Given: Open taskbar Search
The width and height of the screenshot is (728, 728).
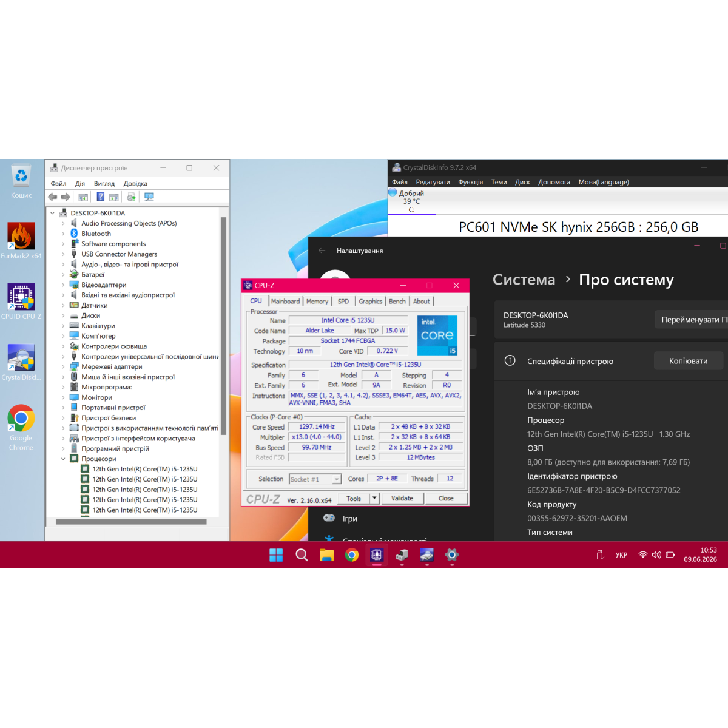Looking at the screenshot, I should [302, 555].
